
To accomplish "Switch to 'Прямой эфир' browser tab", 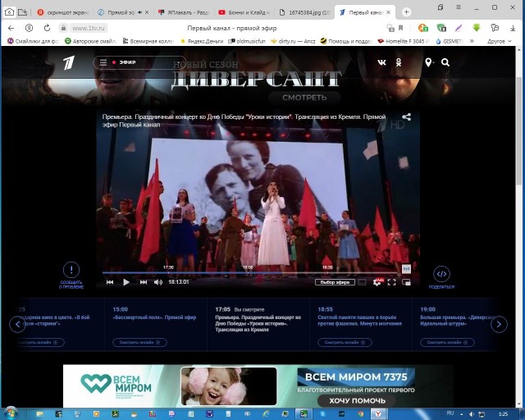I will [x=122, y=12].
